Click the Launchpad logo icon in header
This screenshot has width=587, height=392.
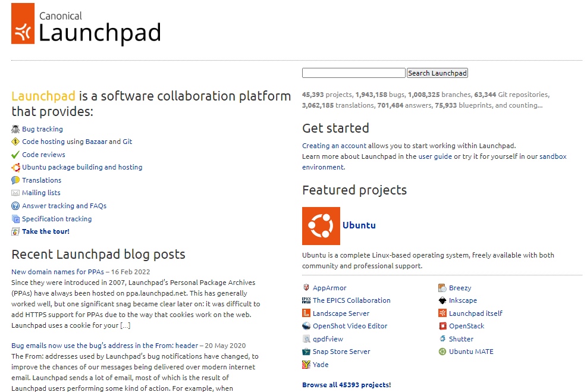[x=23, y=24]
